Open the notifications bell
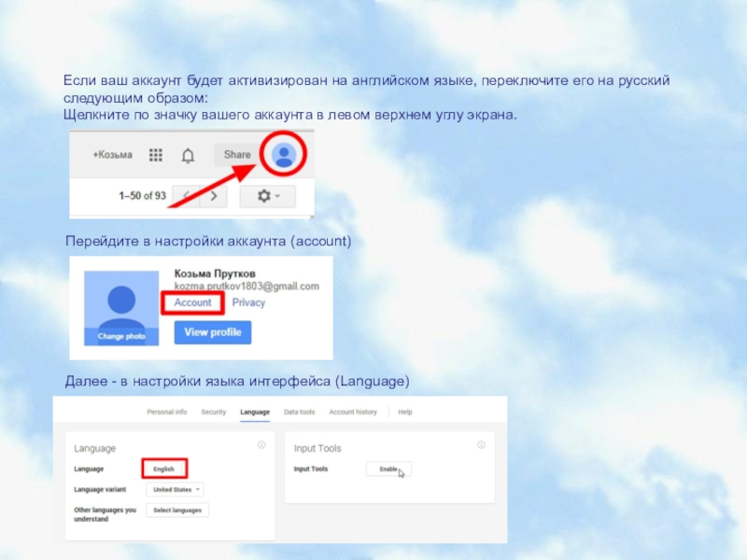 pyautogui.click(x=189, y=156)
